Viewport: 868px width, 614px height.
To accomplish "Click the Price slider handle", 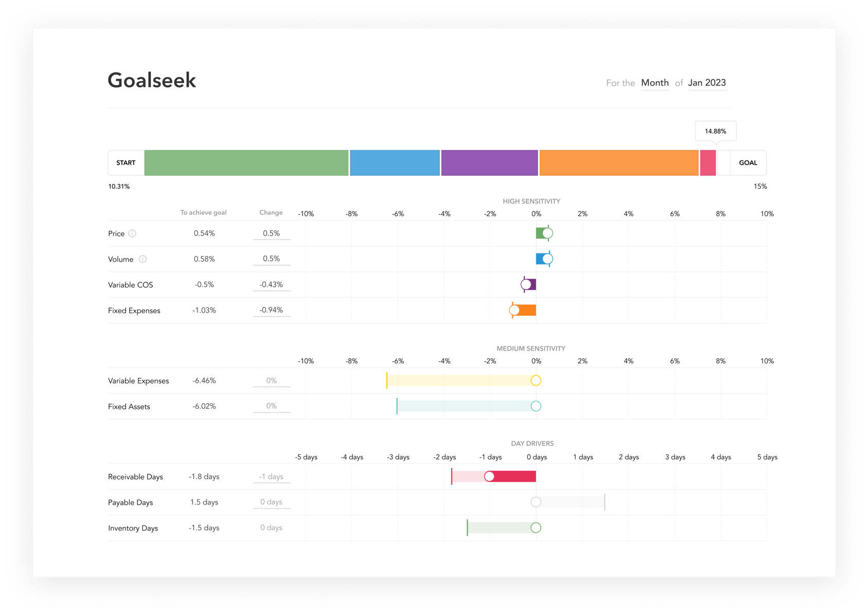I will pos(547,233).
